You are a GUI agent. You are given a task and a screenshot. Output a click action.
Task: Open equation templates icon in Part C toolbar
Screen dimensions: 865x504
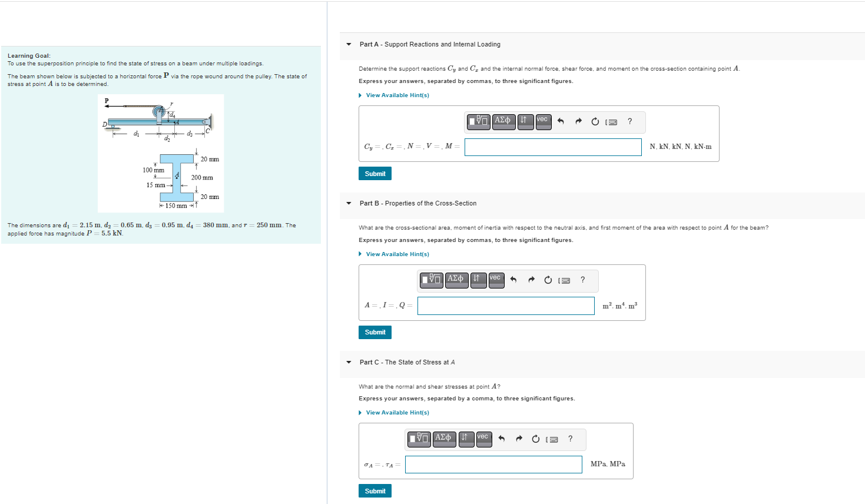pos(419,439)
